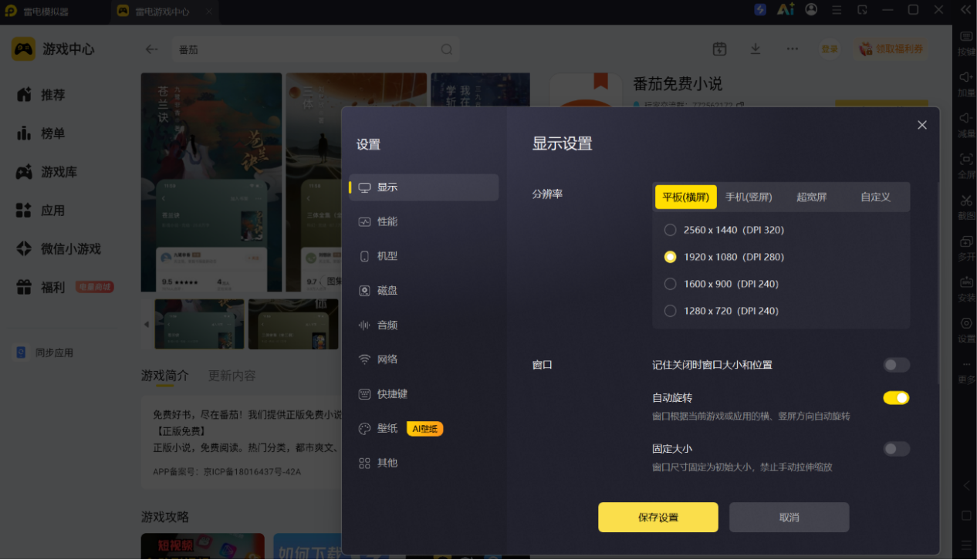
Task: Open the 磁盘 disk settings category
Action: click(424, 291)
